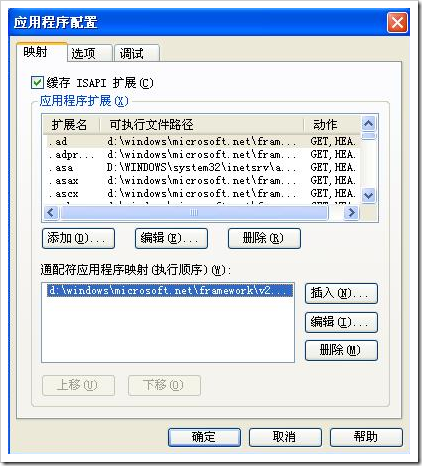422x466 pixels.
Task: Select the .ad extension row
Action: click(x=202, y=141)
